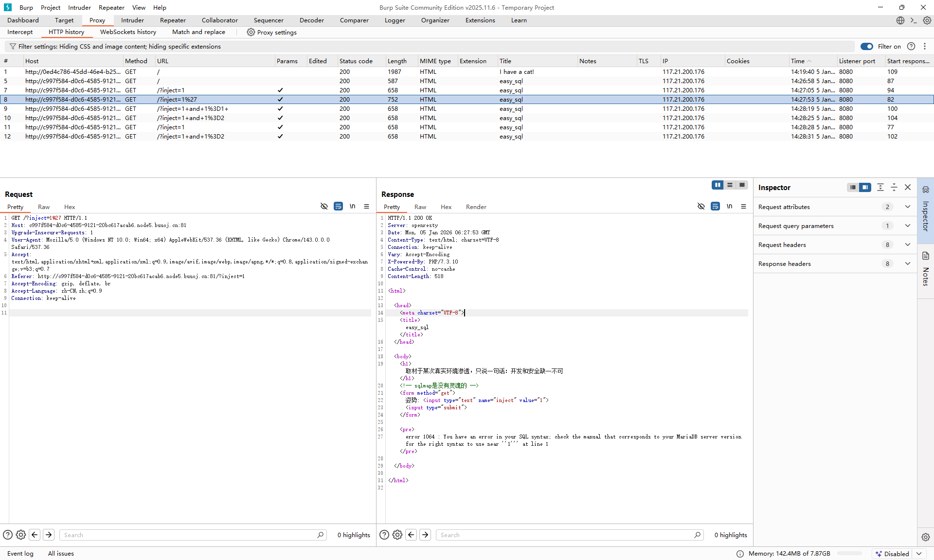The image size is (934, 560).
Task: Open the Response pane hamburger menu
Action: click(x=743, y=207)
